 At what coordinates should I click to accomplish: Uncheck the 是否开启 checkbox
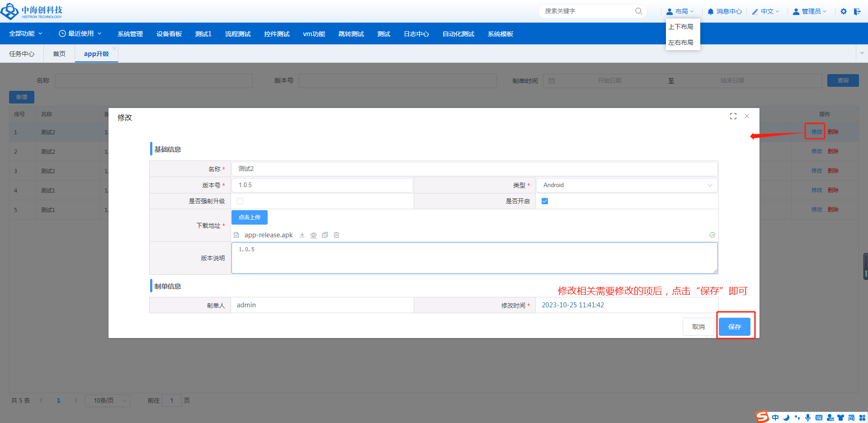point(545,201)
